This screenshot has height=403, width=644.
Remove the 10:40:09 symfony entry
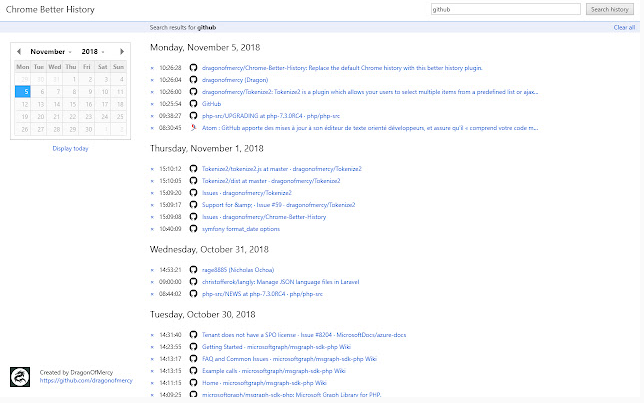pyautogui.click(x=152, y=229)
